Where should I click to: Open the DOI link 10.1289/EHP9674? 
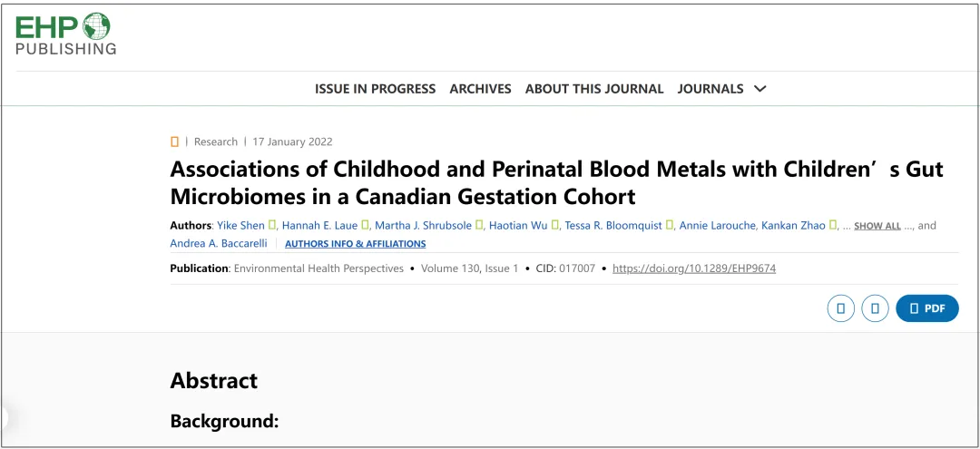[x=694, y=268]
